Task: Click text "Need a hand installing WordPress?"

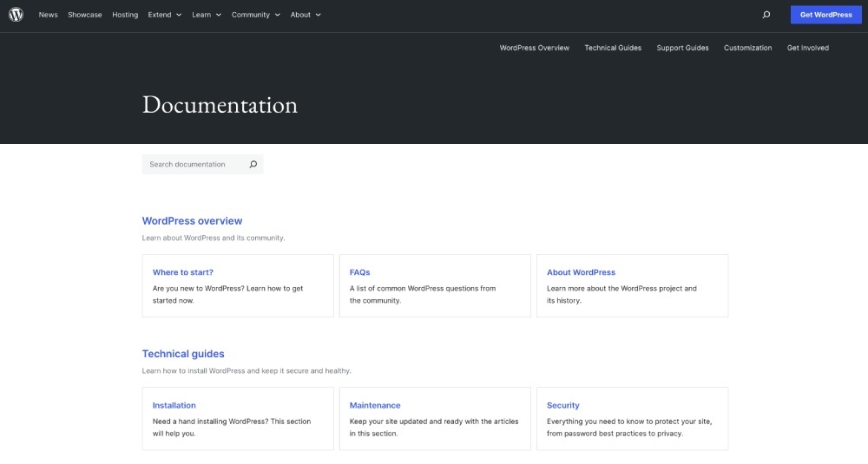Action: pyautogui.click(x=210, y=422)
